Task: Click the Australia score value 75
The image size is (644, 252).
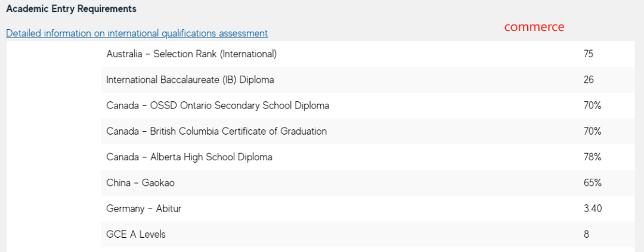Action: click(x=588, y=54)
